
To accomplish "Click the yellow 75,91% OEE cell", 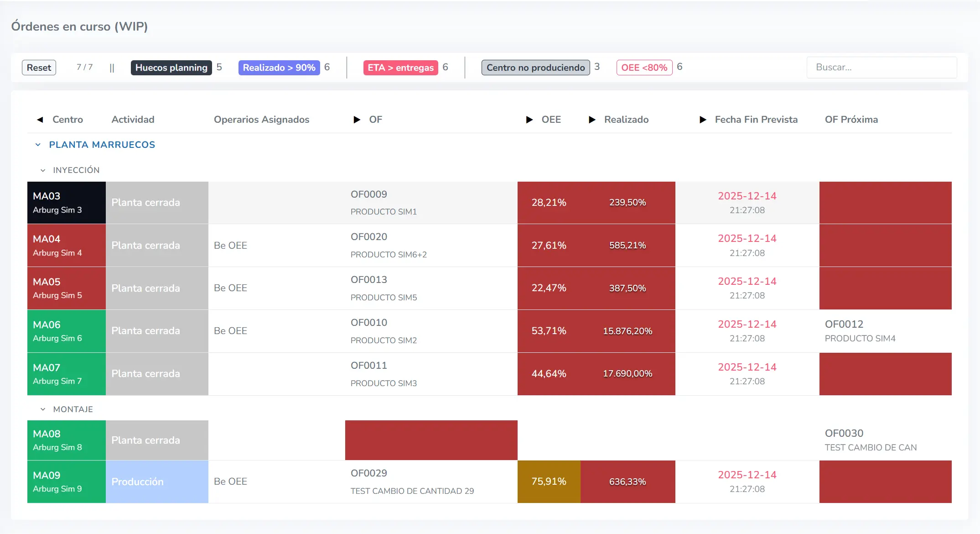I will pos(548,481).
